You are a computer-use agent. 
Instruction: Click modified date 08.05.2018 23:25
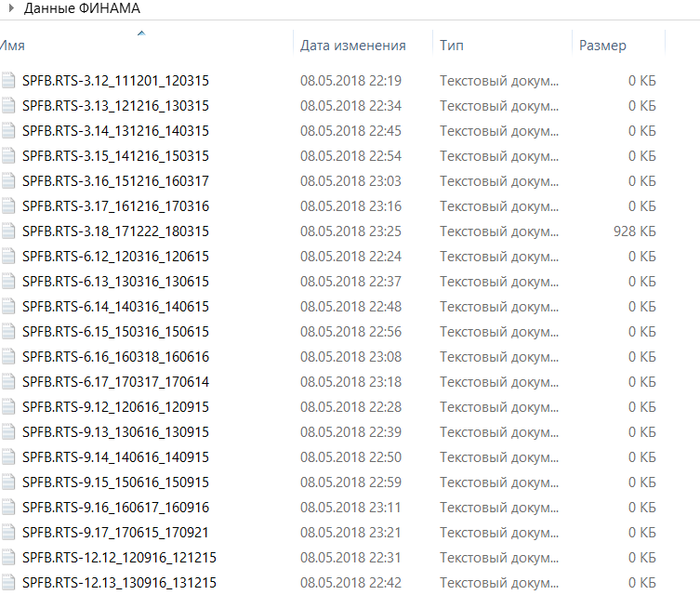pyautogui.click(x=350, y=231)
